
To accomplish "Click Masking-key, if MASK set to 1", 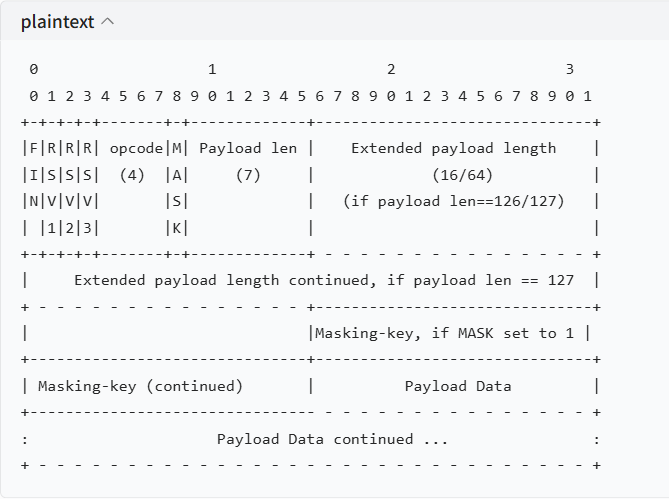I will [444, 333].
